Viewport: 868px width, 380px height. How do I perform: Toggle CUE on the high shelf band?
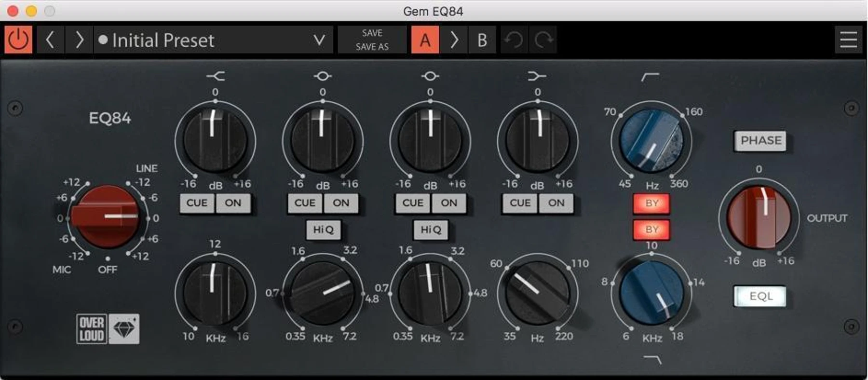197,203
